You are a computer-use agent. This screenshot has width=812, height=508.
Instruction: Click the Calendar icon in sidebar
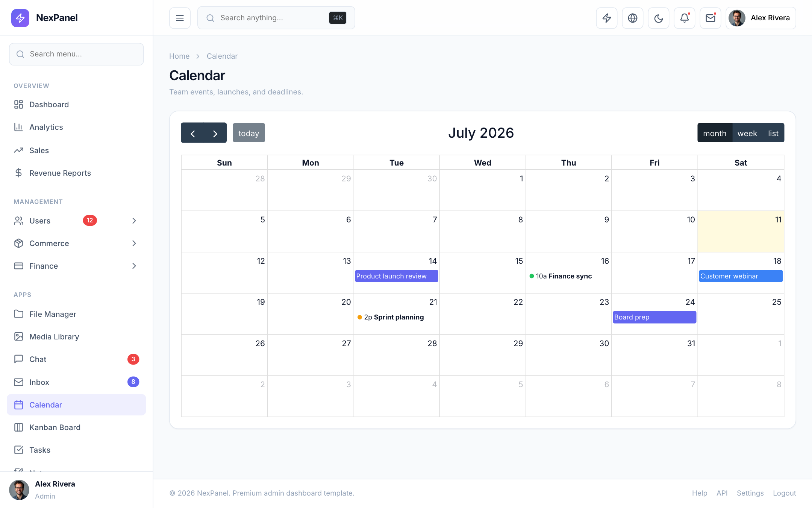[x=18, y=405]
